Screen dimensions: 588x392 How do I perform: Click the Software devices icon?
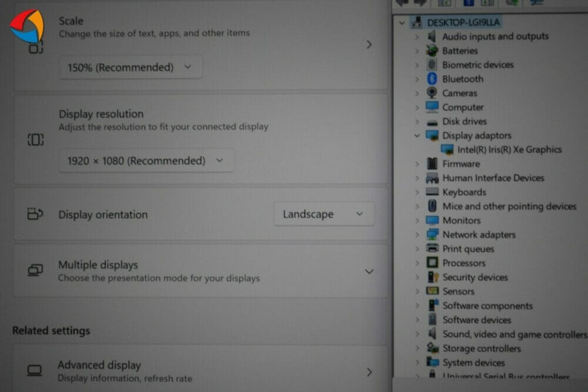point(432,319)
